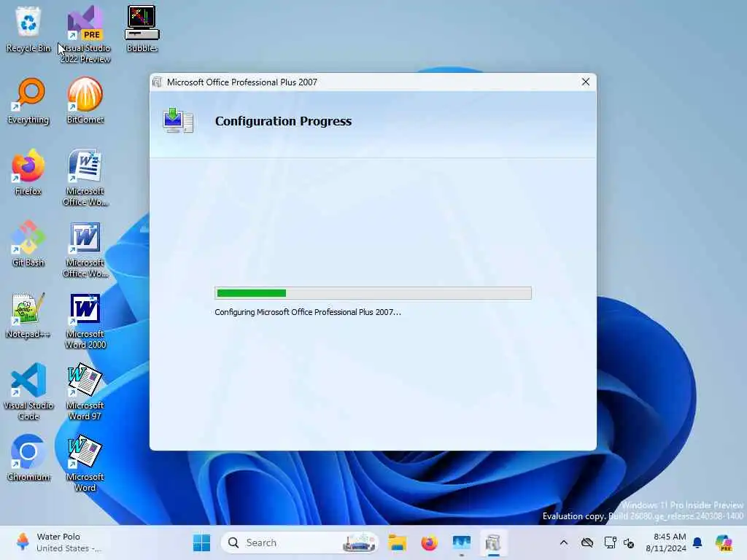Show hidden system tray icons
Image resolution: width=747 pixels, height=560 pixels.
564,542
